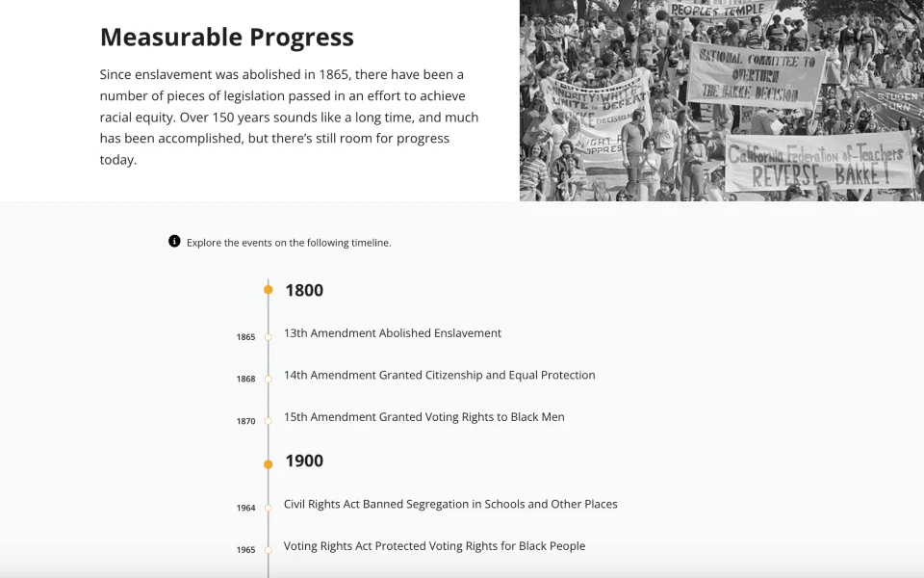Screen dimensions: 924x578
Task: Click the Measurable Progress heading
Action: 227,38
